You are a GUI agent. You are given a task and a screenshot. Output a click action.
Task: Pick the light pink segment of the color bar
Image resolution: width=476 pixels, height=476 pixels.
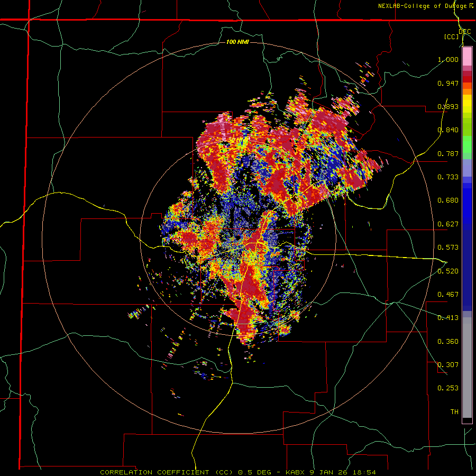(x=467, y=57)
